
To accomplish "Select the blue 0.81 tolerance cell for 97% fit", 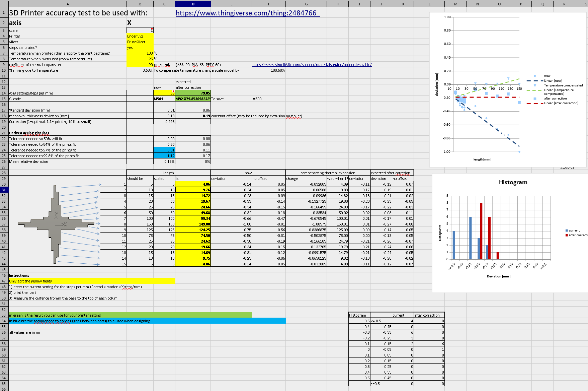I will [164, 150].
